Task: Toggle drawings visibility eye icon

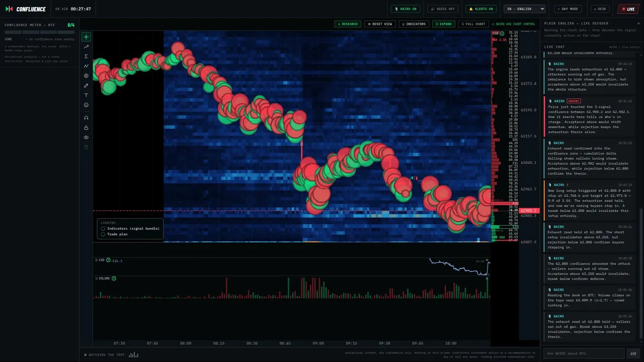Action: point(86,137)
